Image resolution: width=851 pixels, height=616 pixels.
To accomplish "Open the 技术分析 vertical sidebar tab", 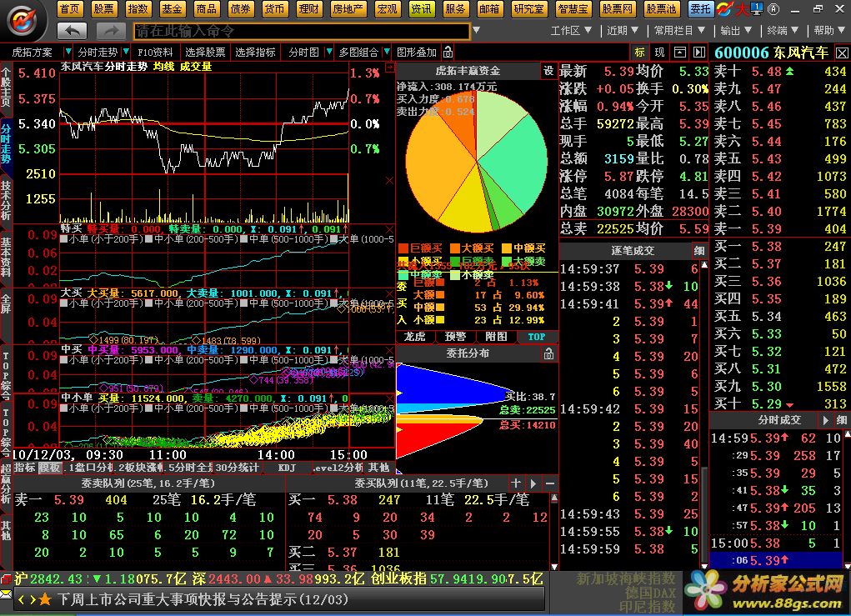I will [6, 200].
